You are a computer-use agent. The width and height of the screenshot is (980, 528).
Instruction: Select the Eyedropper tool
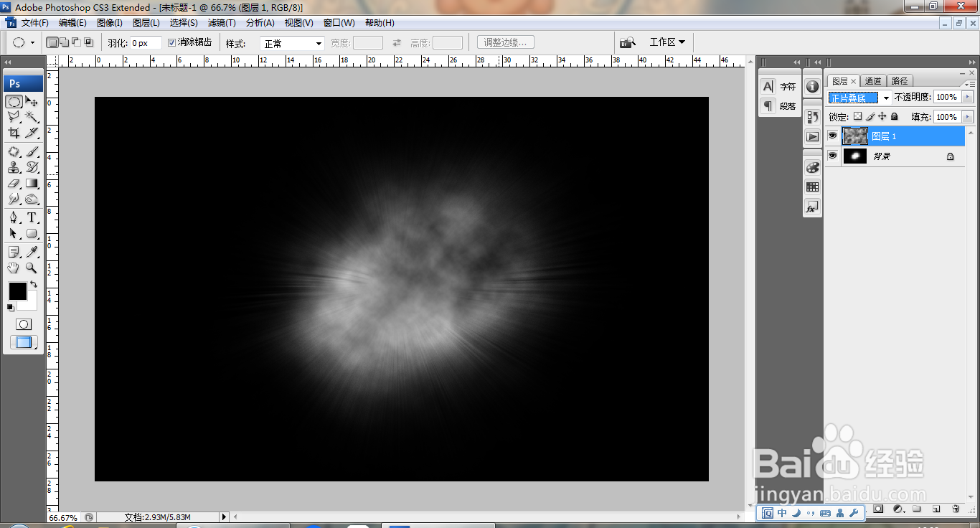click(32, 252)
